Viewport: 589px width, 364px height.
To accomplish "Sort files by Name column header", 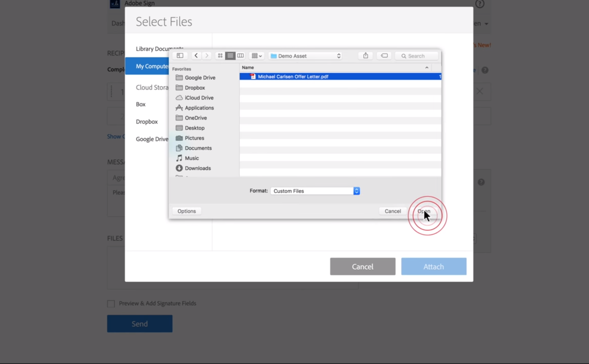I will click(248, 68).
